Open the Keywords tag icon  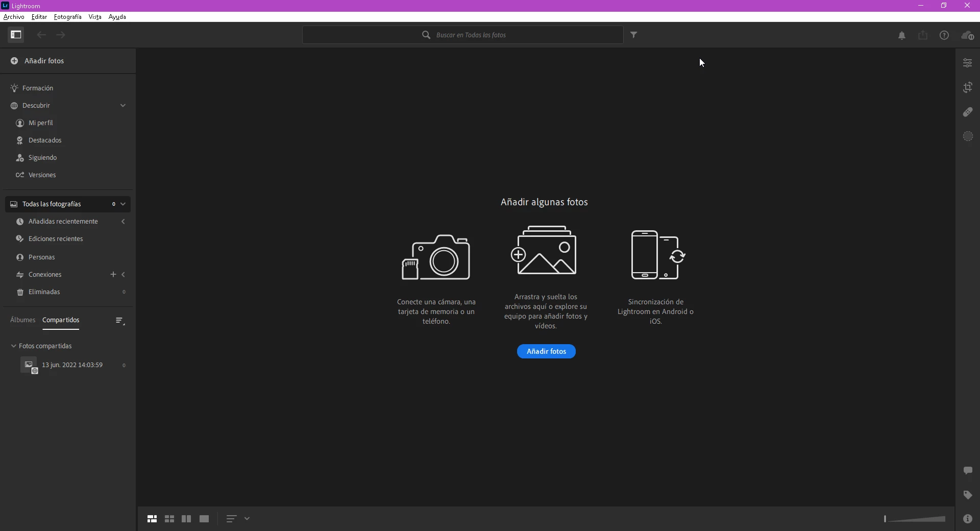coord(968,495)
